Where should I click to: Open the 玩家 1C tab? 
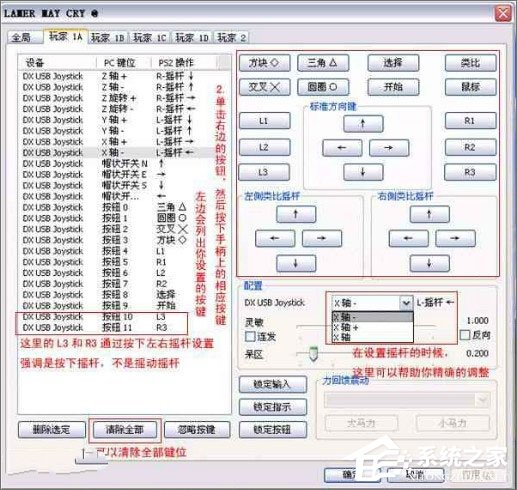[x=150, y=38]
